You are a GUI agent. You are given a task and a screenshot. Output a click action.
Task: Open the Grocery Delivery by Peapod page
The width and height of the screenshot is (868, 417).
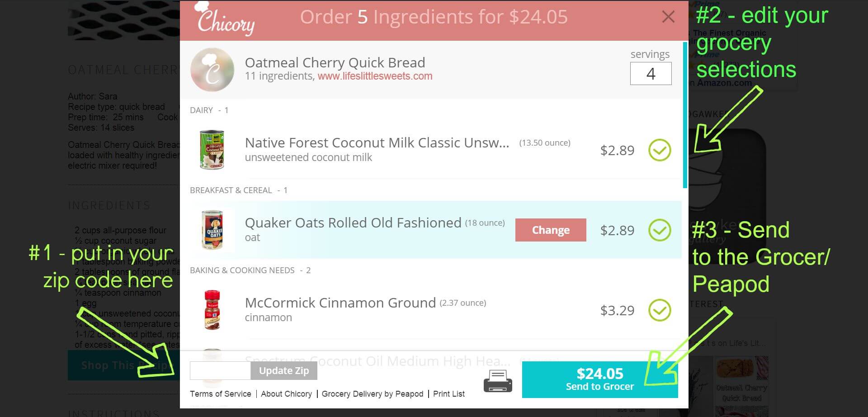pyautogui.click(x=372, y=393)
